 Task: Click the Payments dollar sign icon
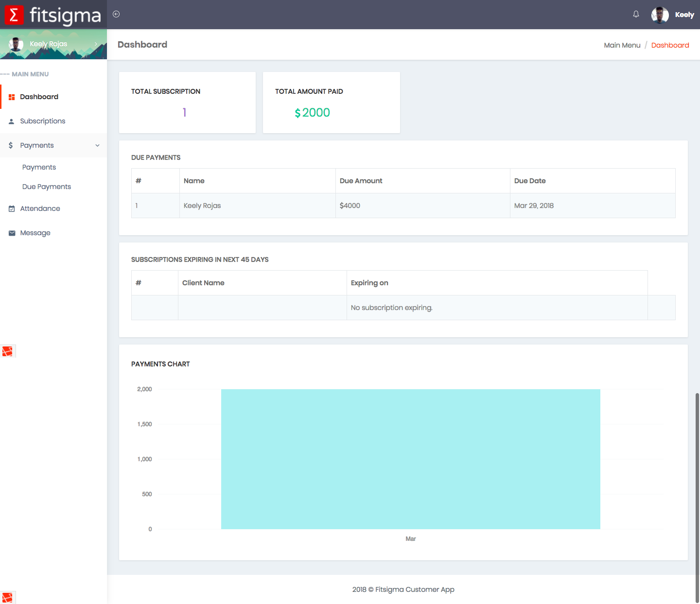coord(11,145)
